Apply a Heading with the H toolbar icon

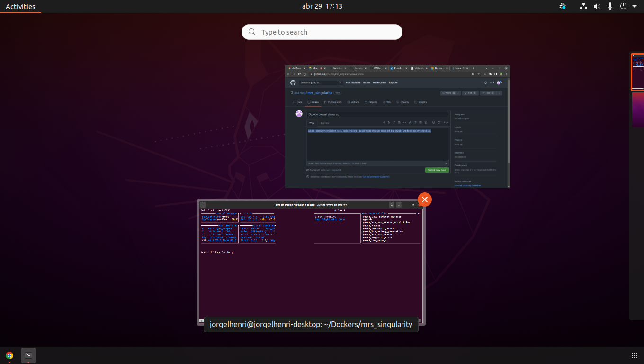click(384, 122)
